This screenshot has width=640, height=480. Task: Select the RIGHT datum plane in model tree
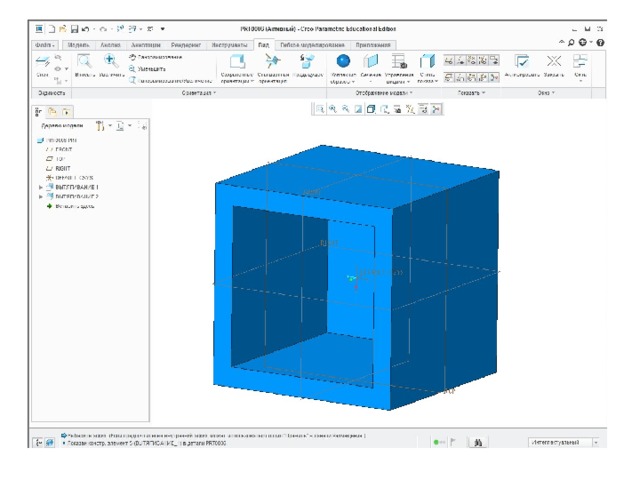tap(63, 168)
